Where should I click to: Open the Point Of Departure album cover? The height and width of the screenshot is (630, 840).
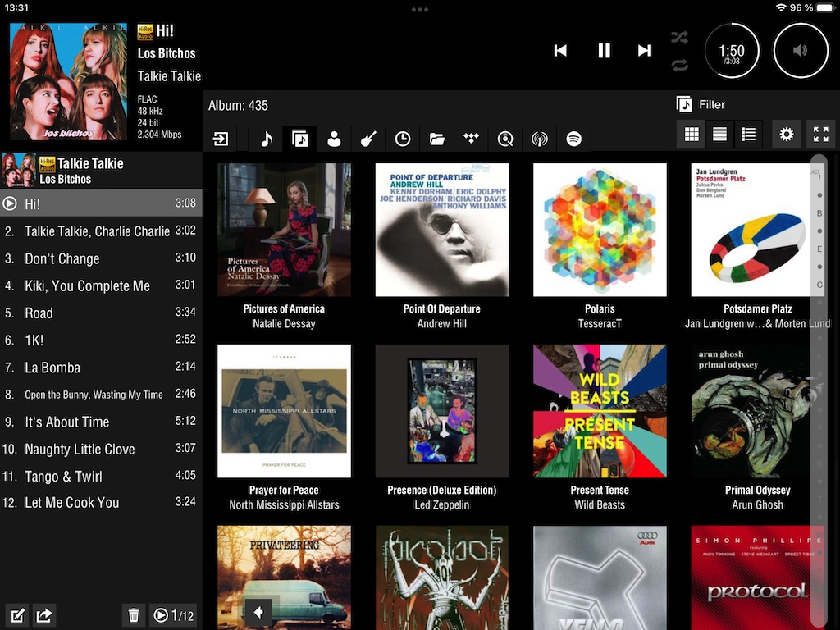click(442, 230)
